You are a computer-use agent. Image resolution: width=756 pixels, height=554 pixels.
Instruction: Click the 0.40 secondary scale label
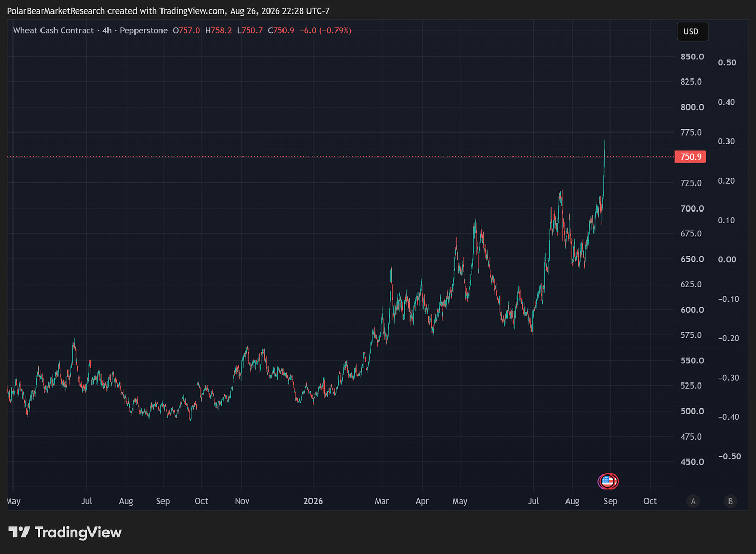pos(726,102)
